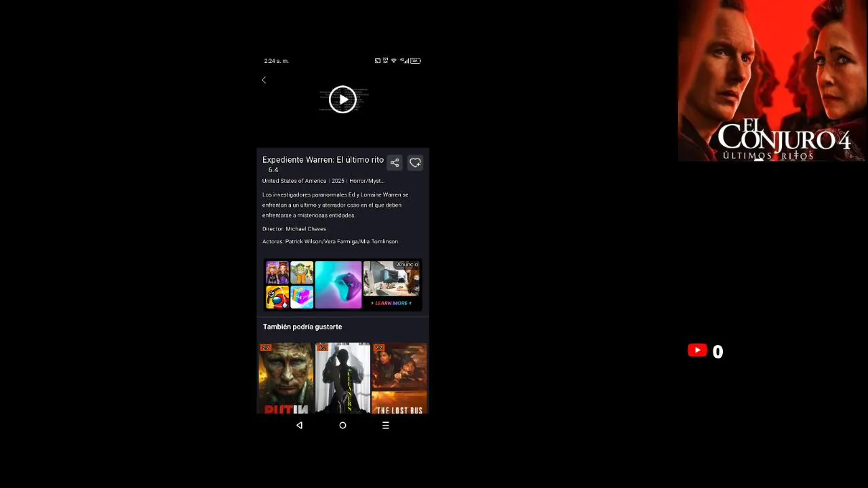The height and width of the screenshot is (488, 868).
Task: Tap the rainbow cube game ad icon
Action: [302, 298]
